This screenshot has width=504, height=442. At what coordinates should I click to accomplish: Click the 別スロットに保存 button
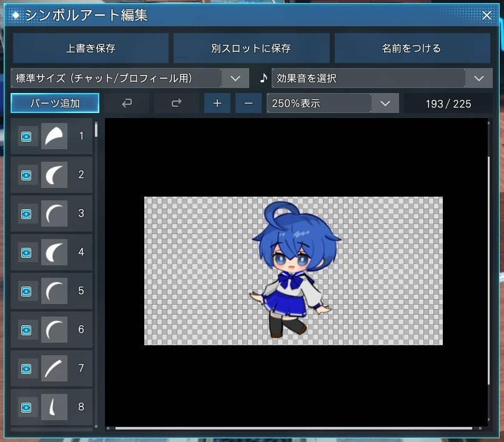(251, 48)
